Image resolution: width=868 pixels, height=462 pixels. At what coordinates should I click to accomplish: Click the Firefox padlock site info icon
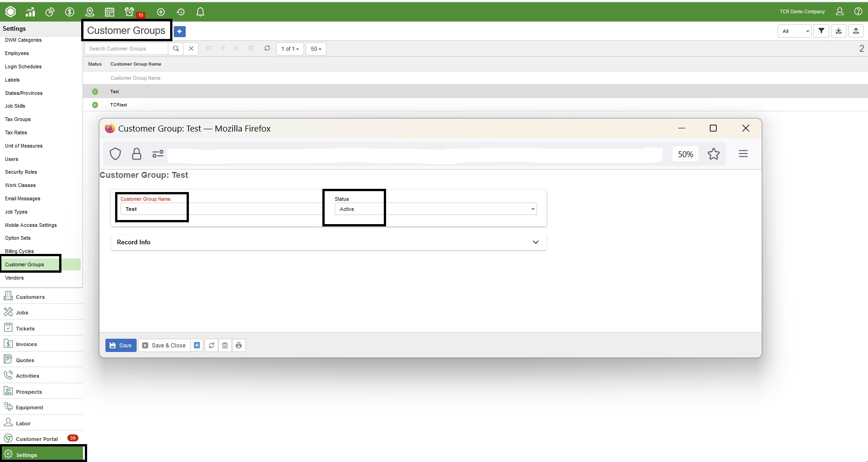[x=137, y=154]
